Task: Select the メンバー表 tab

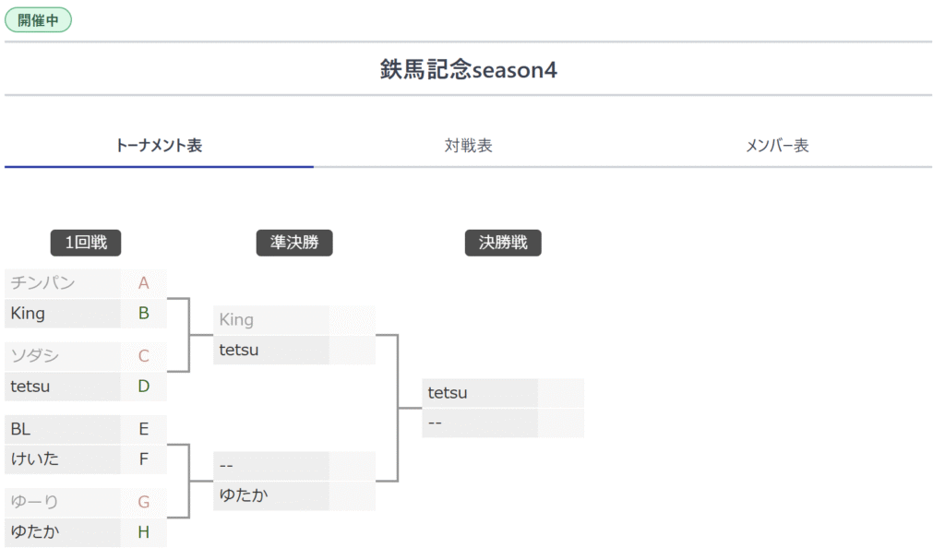Action: [777, 146]
